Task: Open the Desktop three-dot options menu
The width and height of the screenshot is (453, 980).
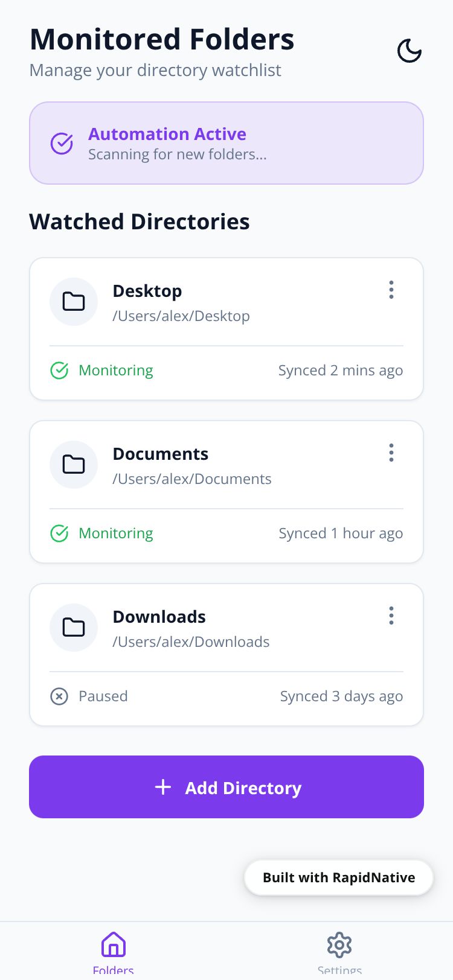Action: (x=391, y=290)
